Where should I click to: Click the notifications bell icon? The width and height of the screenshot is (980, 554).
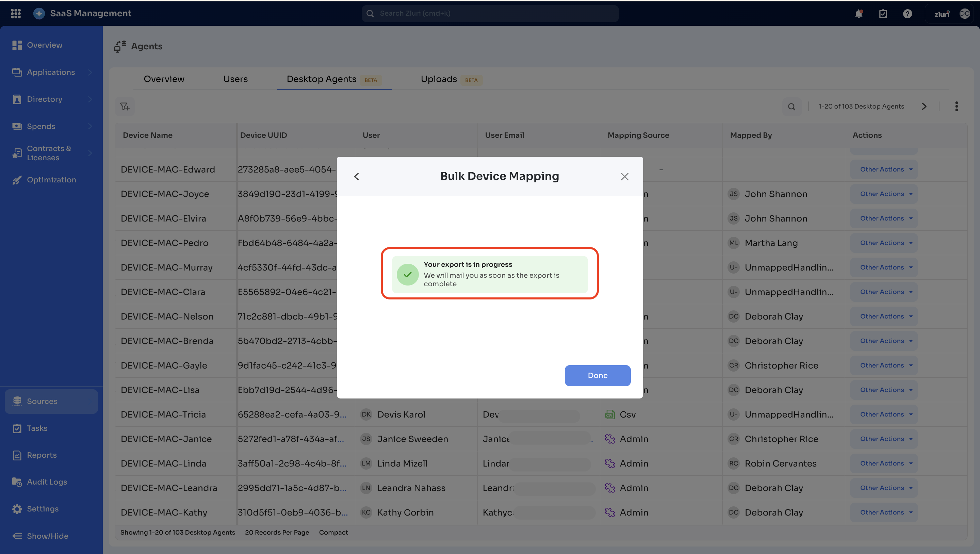pos(859,14)
